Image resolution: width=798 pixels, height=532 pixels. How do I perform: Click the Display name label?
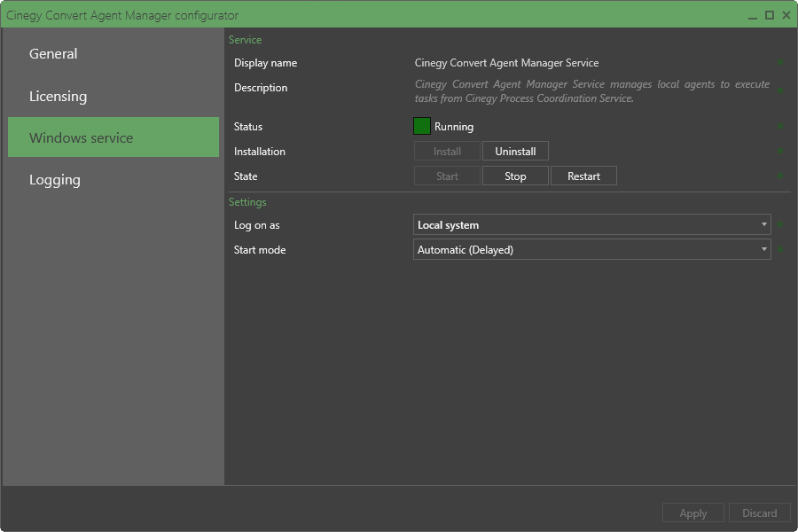pyautogui.click(x=265, y=63)
